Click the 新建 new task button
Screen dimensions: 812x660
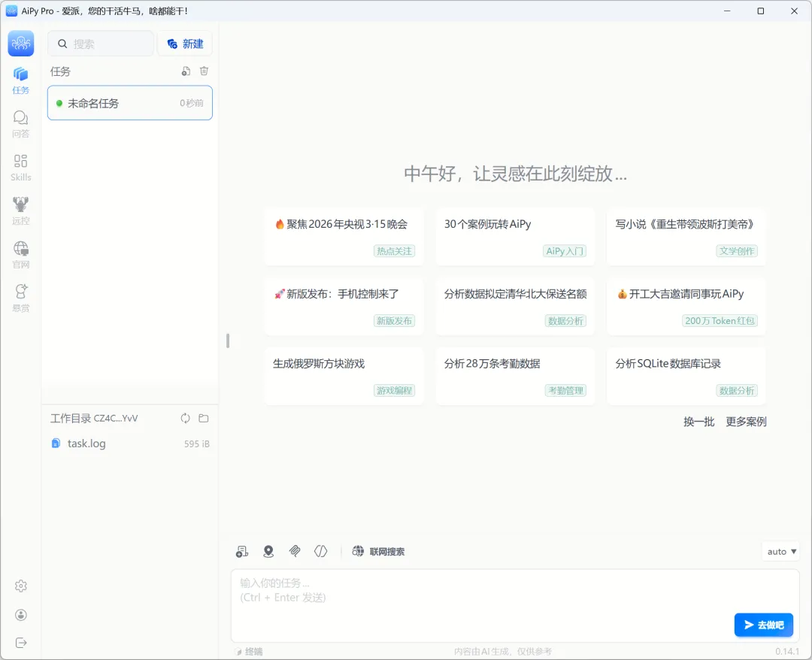pyautogui.click(x=185, y=44)
